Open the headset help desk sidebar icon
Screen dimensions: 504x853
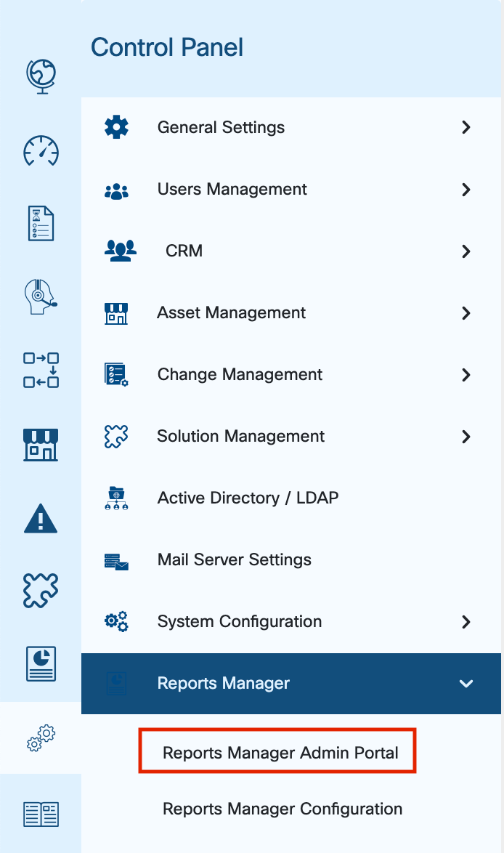pos(41,297)
